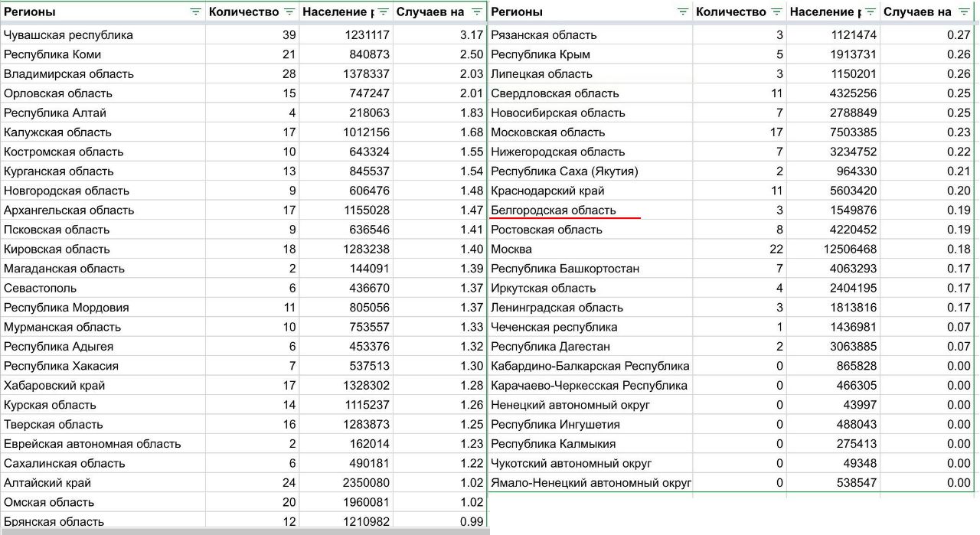980x535 pixels.
Task: Click the Свердловская область cell
Action: point(590,93)
